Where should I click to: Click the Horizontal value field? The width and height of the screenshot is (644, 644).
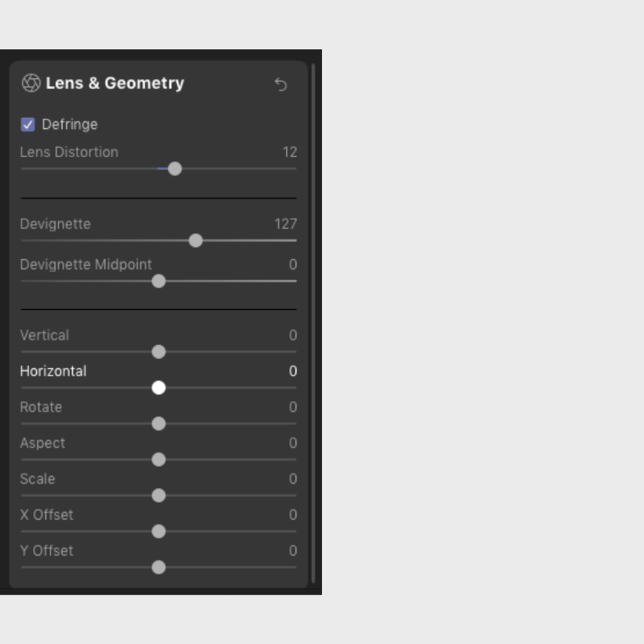[293, 371]
